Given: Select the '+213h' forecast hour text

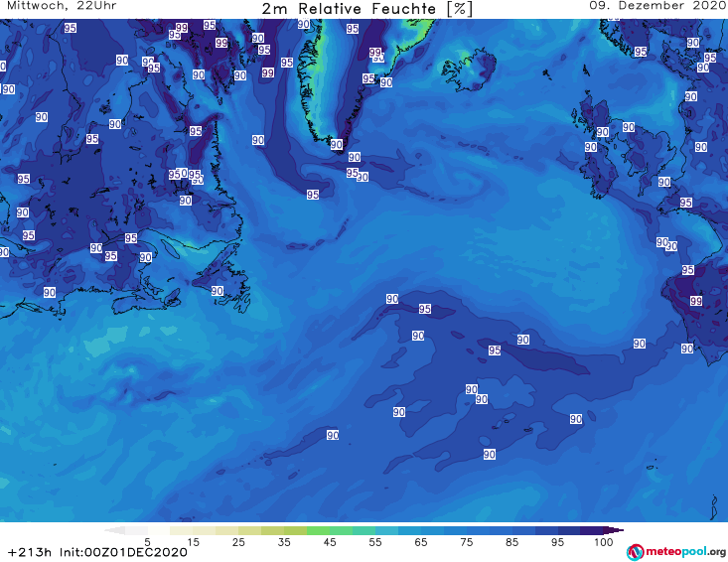Looking at the screenshot, I should (30, 552).
